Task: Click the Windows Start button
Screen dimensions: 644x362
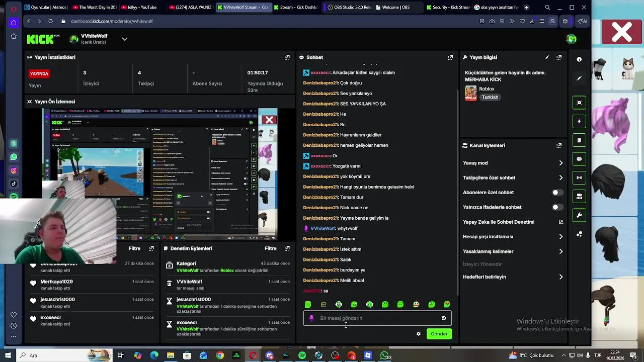Action: pos(8,355)
